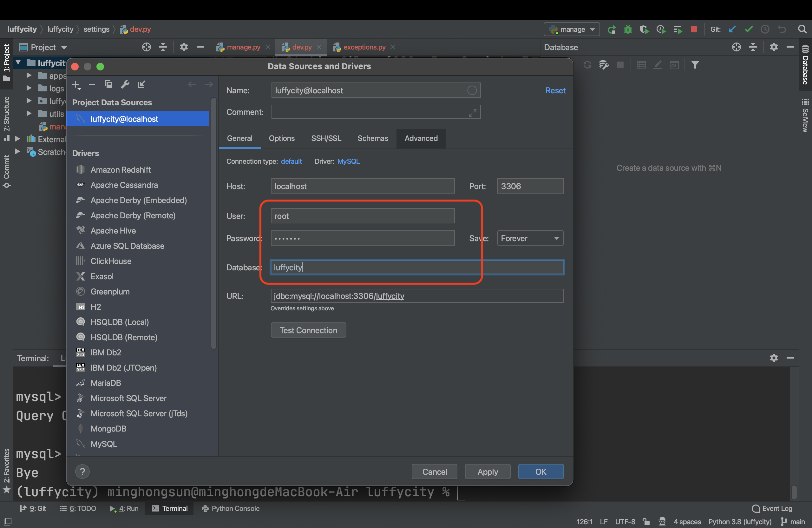The width and height of the screenshot is (812, 528).
Task: Select luffycity@localhost data source
Action: pyautogui.click(x=138, y=119)
